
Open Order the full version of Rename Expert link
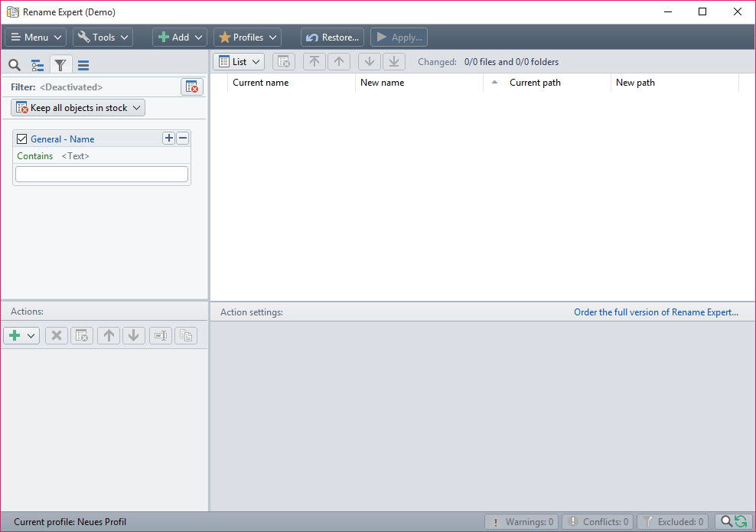656,312
